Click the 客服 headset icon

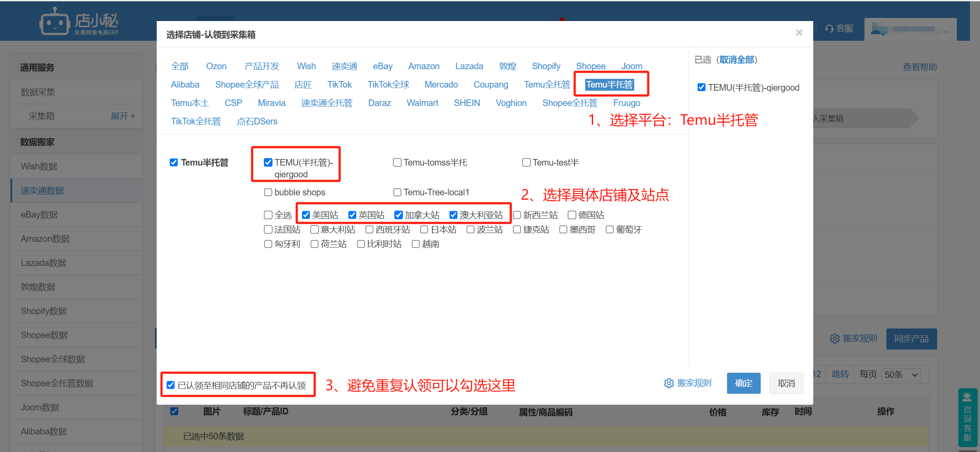(829, 28)
